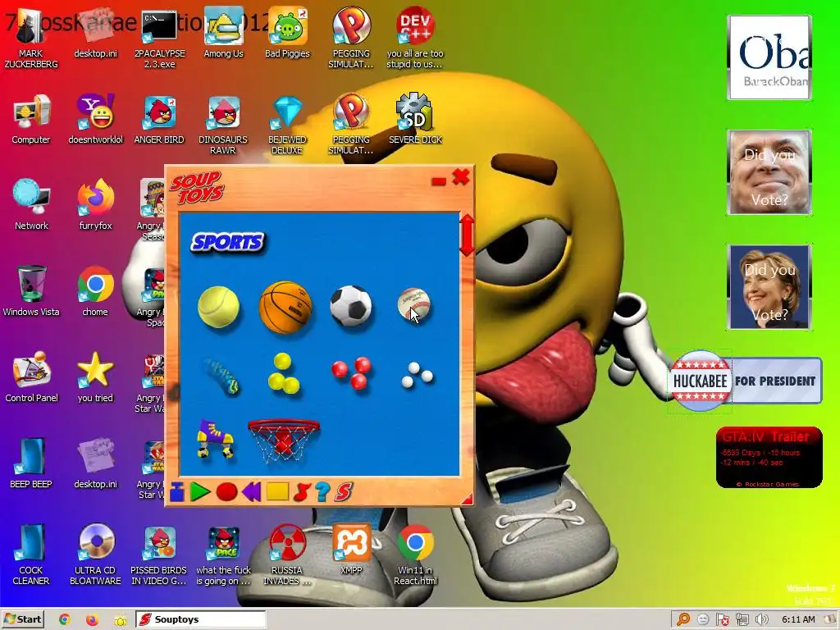Pick the three yellow balls toy

283,373
